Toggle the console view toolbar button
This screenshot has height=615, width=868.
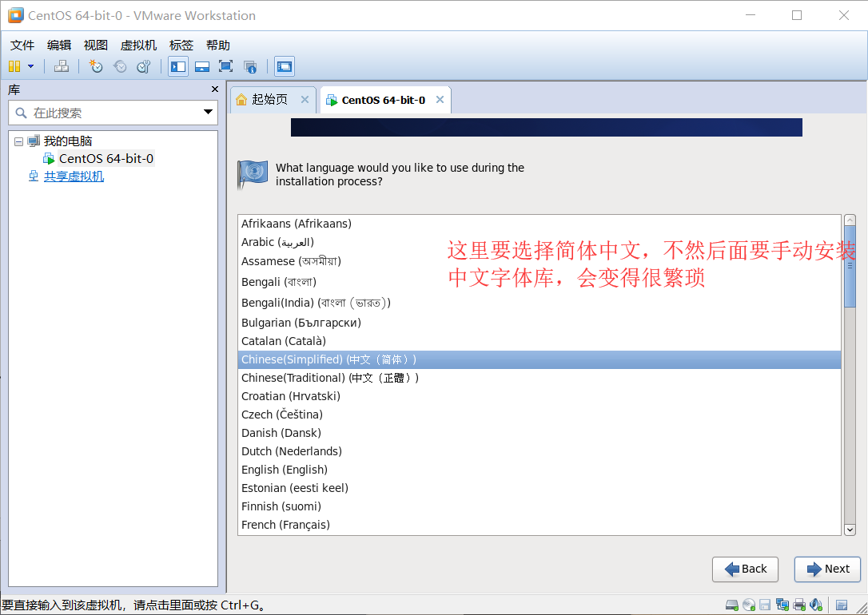click(x=285, y=66)
